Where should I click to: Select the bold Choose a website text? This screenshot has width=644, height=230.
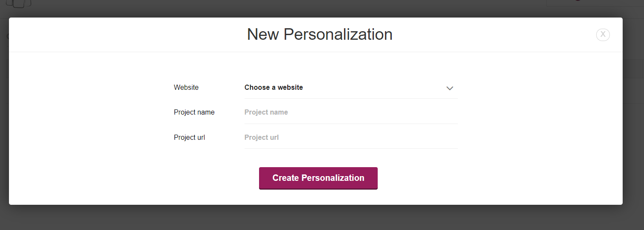[x=274, y=87]
